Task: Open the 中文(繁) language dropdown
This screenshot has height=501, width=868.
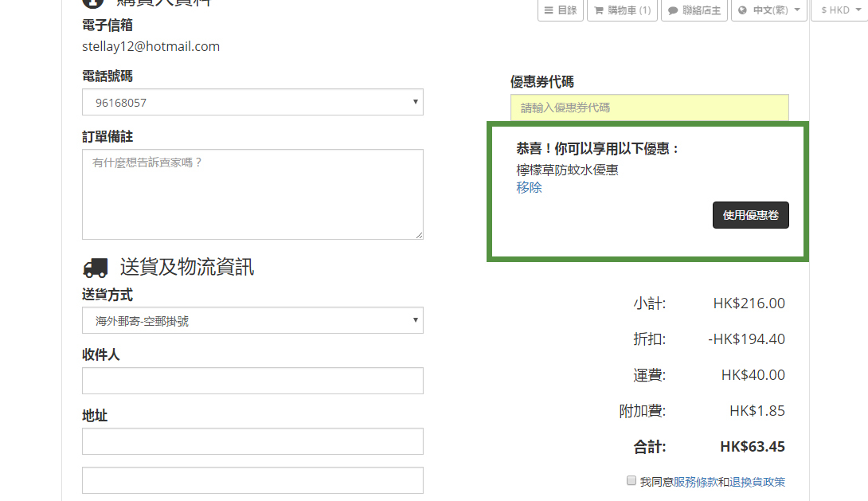Action: [769, 10]
